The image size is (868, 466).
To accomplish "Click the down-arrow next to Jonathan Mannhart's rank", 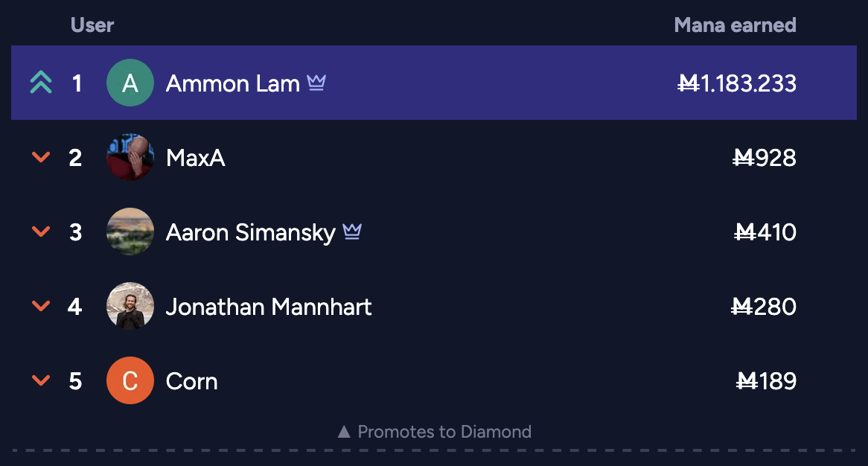I will pyautogui.click(x=41, y=305).
